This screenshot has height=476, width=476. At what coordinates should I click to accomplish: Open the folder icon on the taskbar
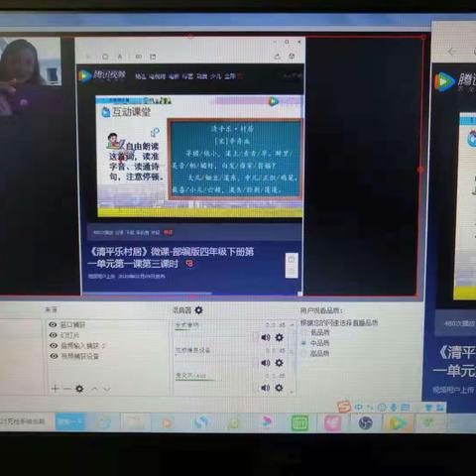(x=135, y=422)
